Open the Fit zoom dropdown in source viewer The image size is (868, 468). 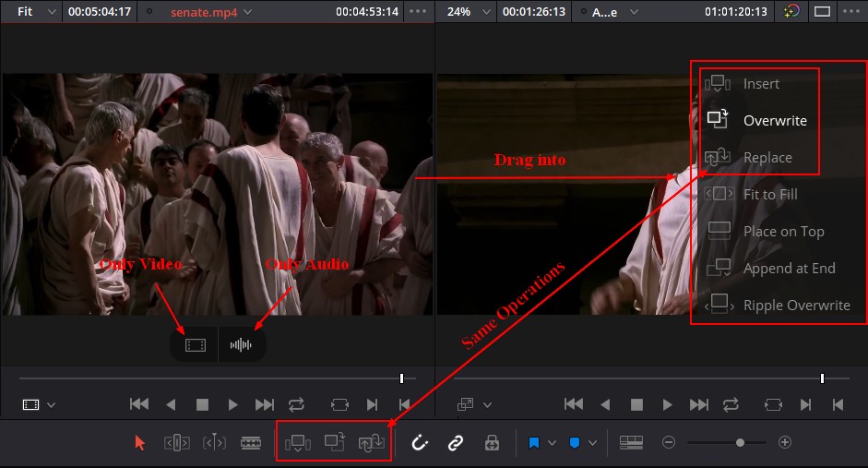coord(36,12)
